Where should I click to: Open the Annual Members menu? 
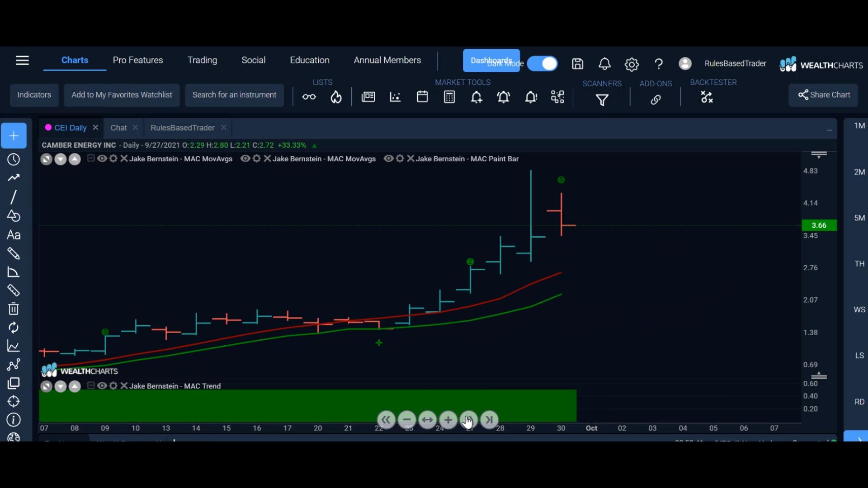pos(387,60)
